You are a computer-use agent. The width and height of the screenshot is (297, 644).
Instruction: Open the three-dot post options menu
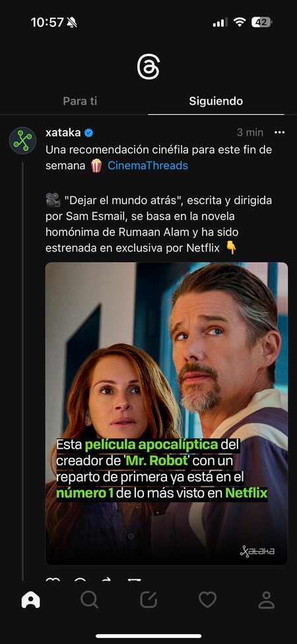coord(279,132)
